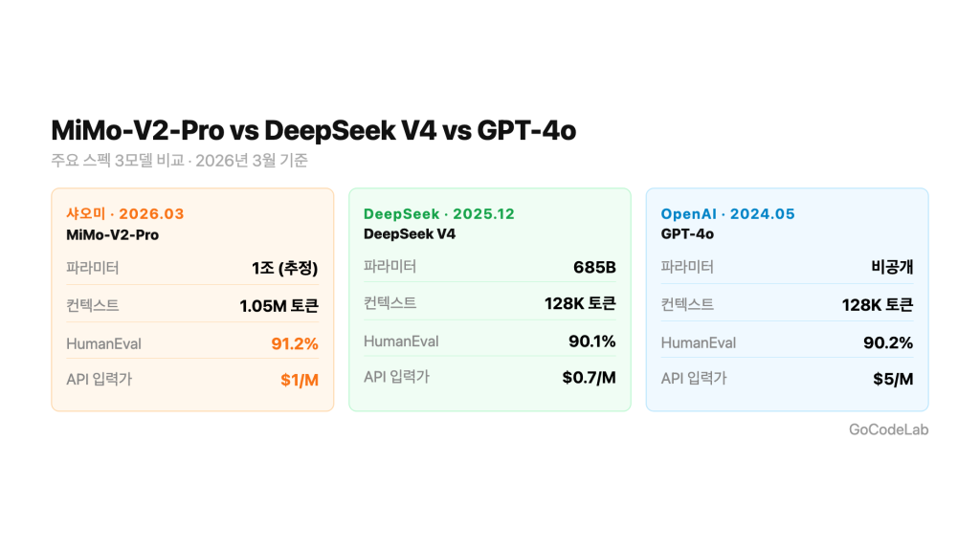Click the orange $1/M API price
This screenshot has height=551, width=980.
click(x=300, y=380)
